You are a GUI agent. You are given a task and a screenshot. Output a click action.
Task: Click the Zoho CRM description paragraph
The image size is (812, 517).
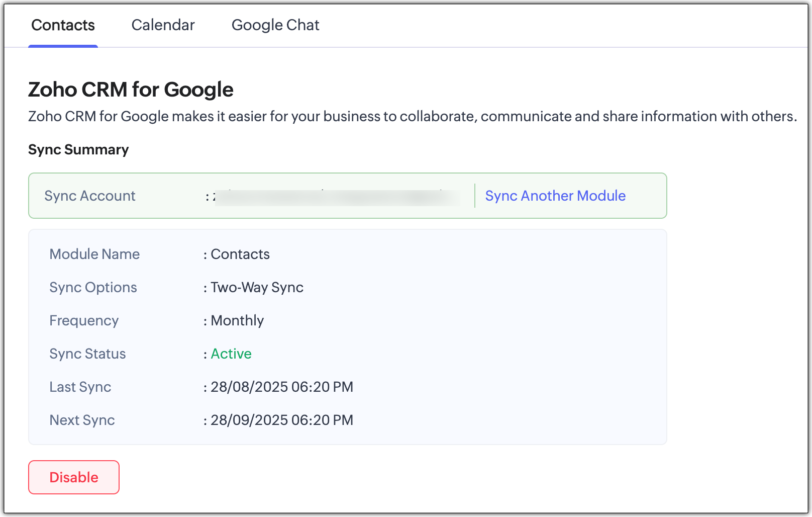click(x=412, y=116)
